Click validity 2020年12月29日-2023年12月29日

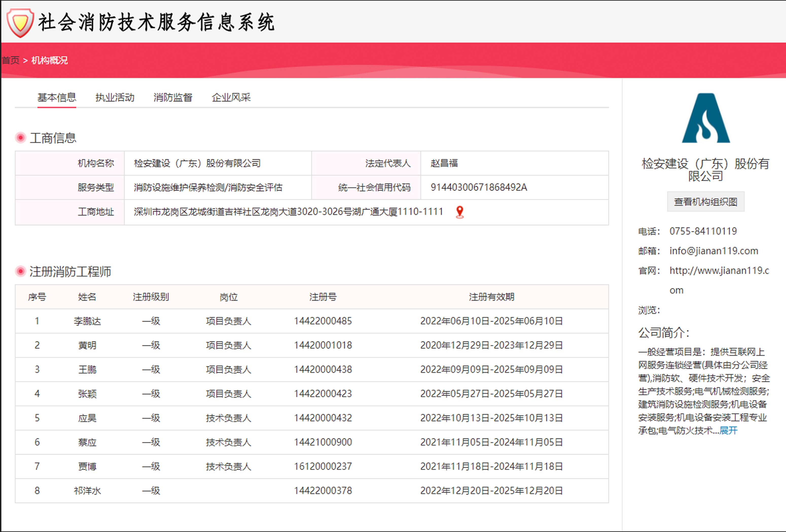click(491, 346)
